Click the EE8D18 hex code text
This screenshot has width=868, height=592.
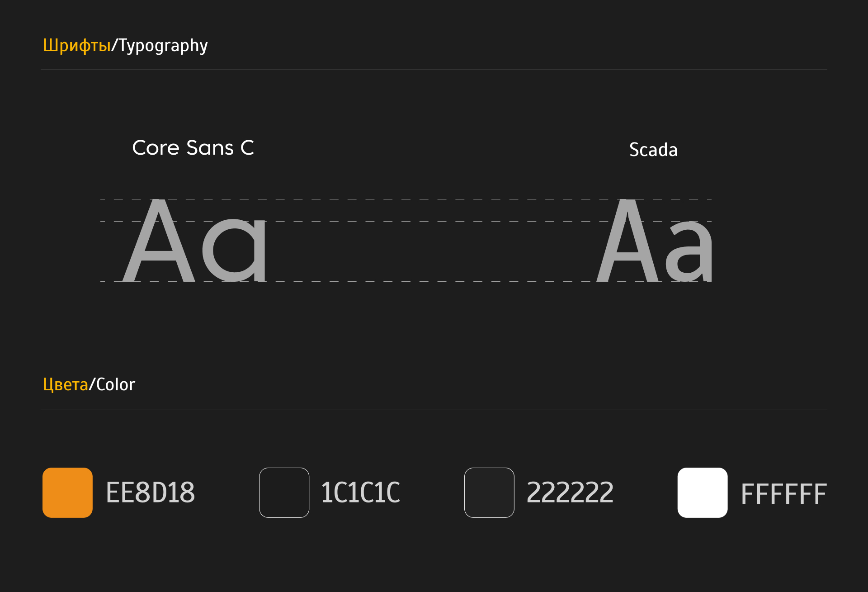(150, 493)
